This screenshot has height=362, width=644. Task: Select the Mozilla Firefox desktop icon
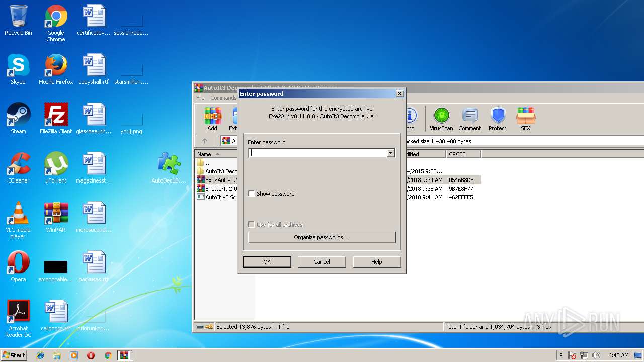point(56,69)
